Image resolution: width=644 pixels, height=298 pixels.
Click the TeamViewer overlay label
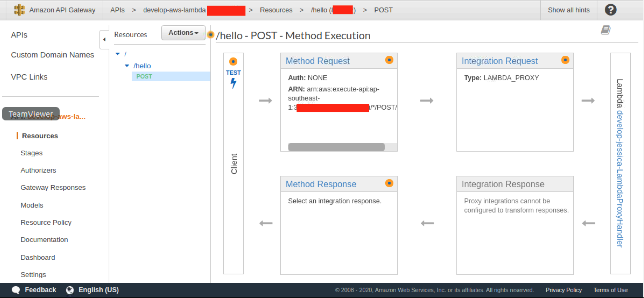[x=31, y=114]
